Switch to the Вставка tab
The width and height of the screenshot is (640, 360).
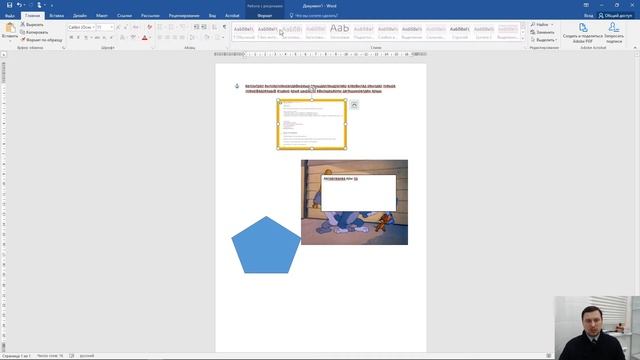[x=57, y=16]
